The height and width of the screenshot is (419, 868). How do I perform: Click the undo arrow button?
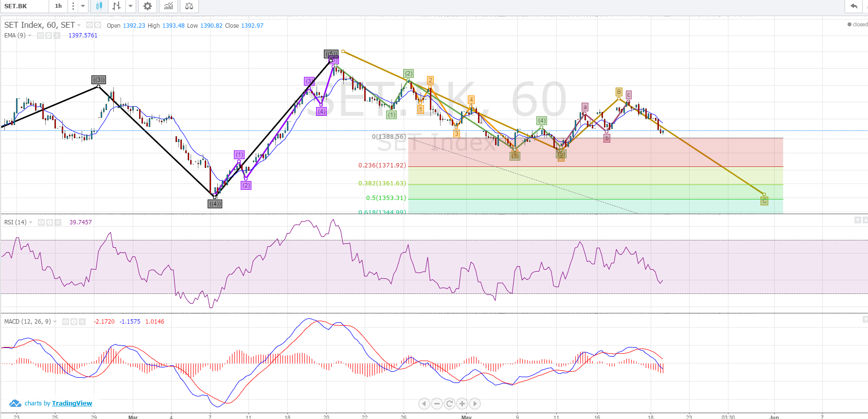pos(854,6)
